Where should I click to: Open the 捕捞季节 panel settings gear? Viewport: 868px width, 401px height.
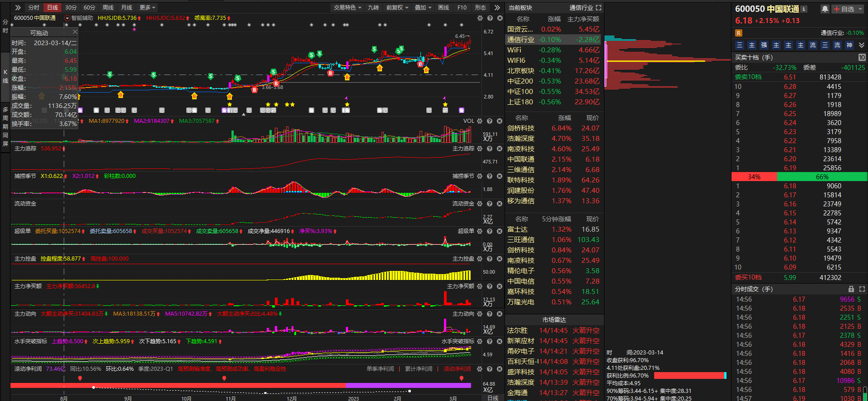pyautogui.click(x=480, y=176)
